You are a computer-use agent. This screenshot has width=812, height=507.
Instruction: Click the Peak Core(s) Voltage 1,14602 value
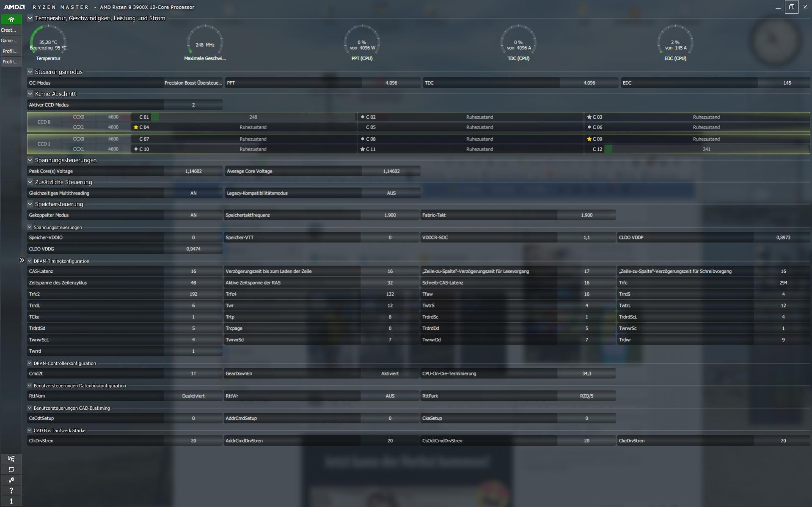[x=193, y=171]
